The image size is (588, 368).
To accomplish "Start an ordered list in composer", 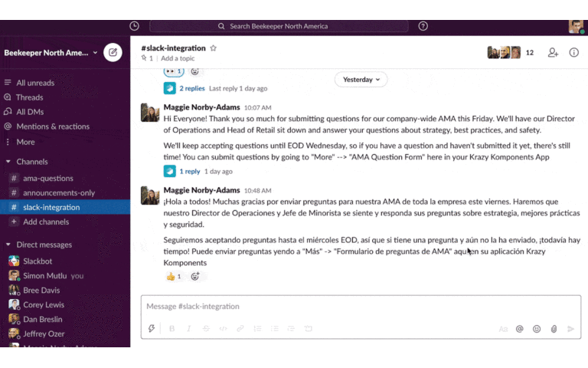I will (x=257, y=329).
